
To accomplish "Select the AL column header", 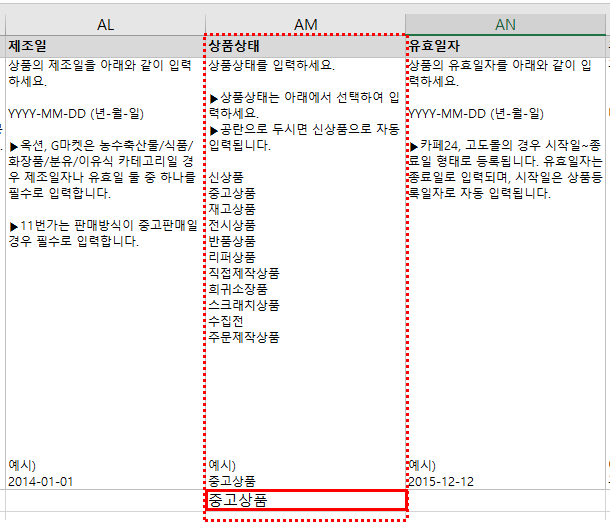I will tap(103, 24).
